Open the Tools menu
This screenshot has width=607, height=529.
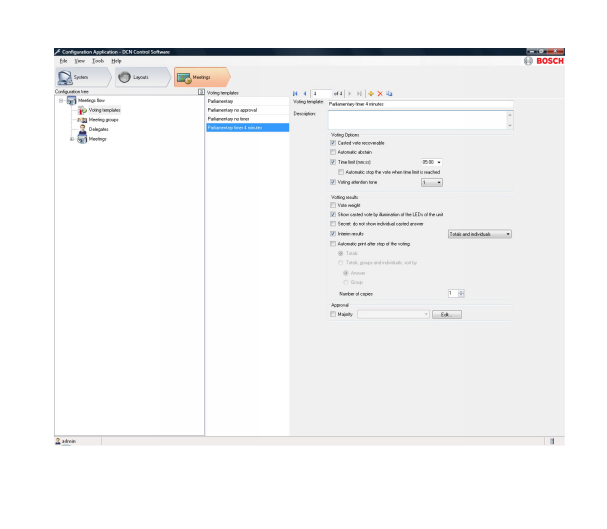(x=98, y=61)
